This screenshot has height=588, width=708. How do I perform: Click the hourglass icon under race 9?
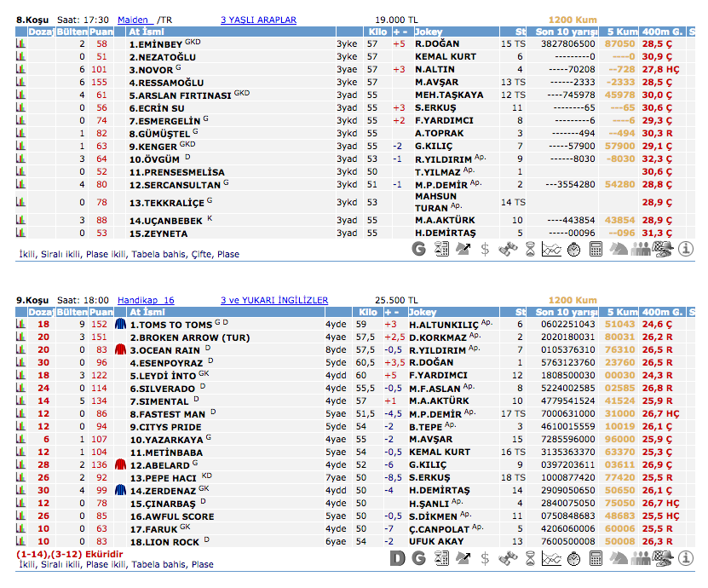point(529,559)
